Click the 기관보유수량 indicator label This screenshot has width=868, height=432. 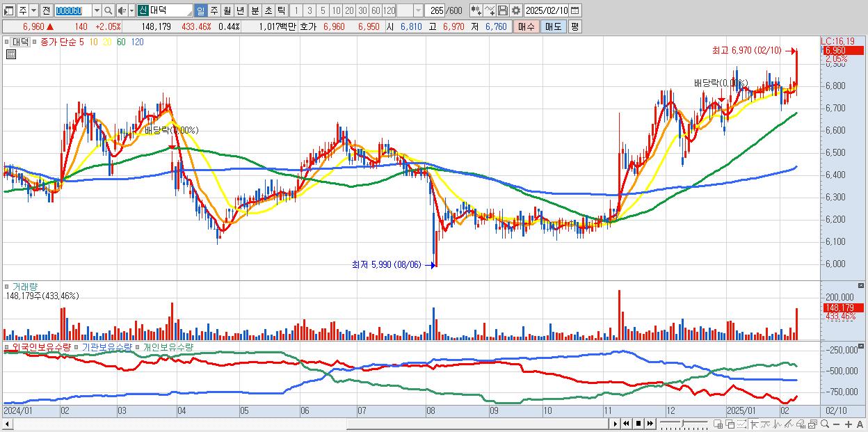(x=106, y=346)
